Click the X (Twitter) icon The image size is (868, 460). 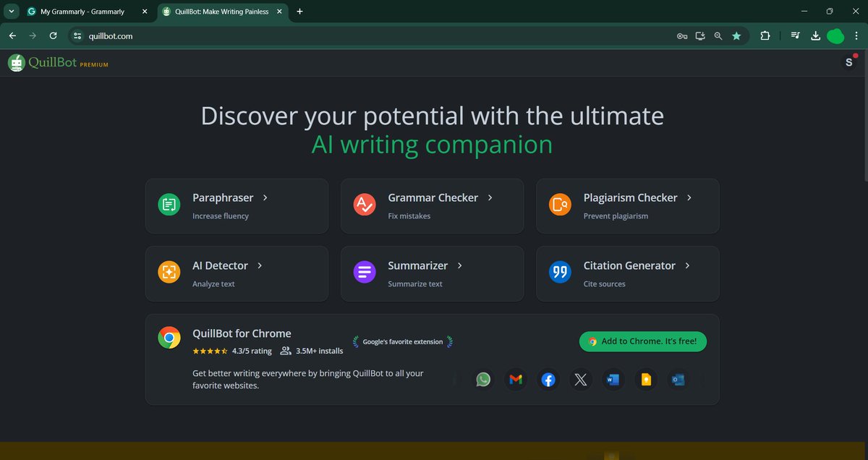(x=581, y=380)
